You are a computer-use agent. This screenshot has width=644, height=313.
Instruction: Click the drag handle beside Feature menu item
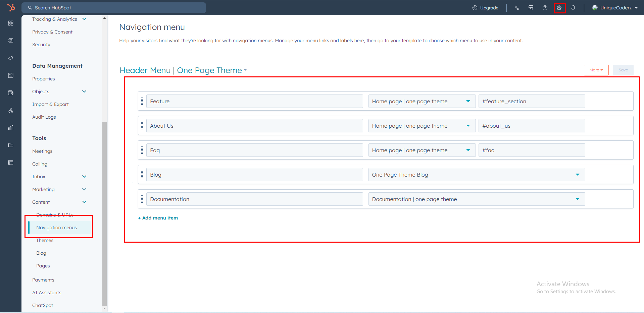(142, 101)
